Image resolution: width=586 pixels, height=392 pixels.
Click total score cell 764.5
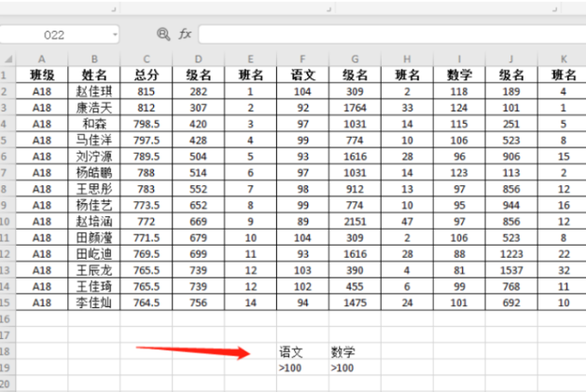(146, 302)
